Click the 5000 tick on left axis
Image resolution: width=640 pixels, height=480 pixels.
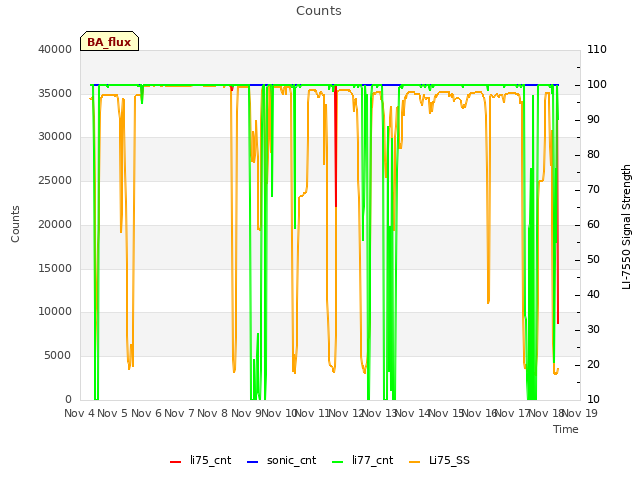[58, 356]
